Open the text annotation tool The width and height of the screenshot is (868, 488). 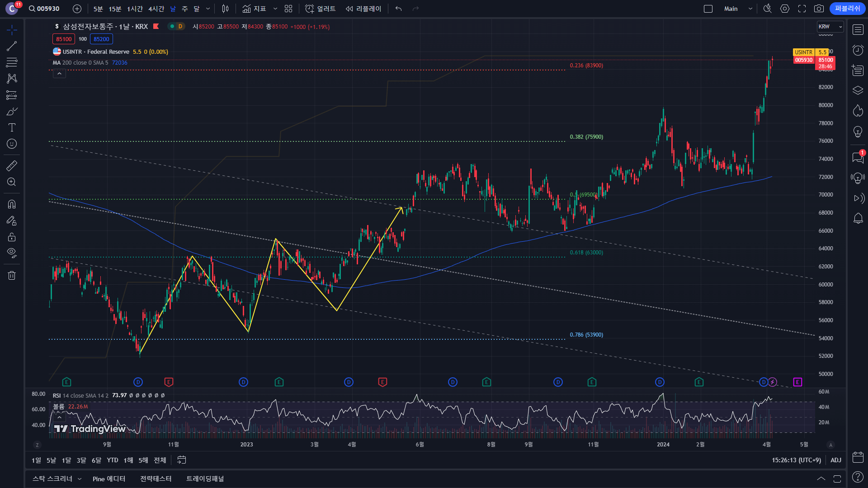(x=12, y=127)
